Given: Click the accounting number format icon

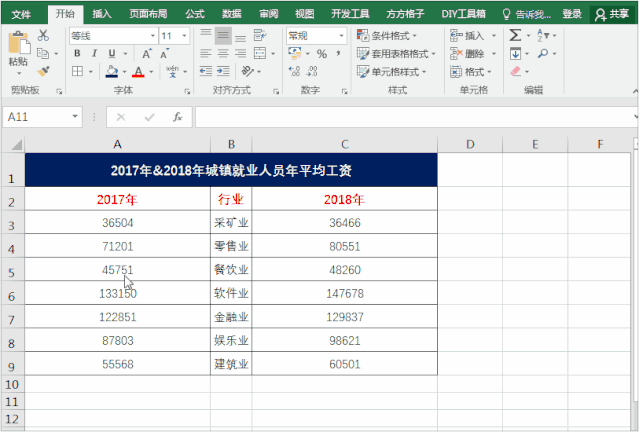Looking at the screenshot, I should 295,53.
